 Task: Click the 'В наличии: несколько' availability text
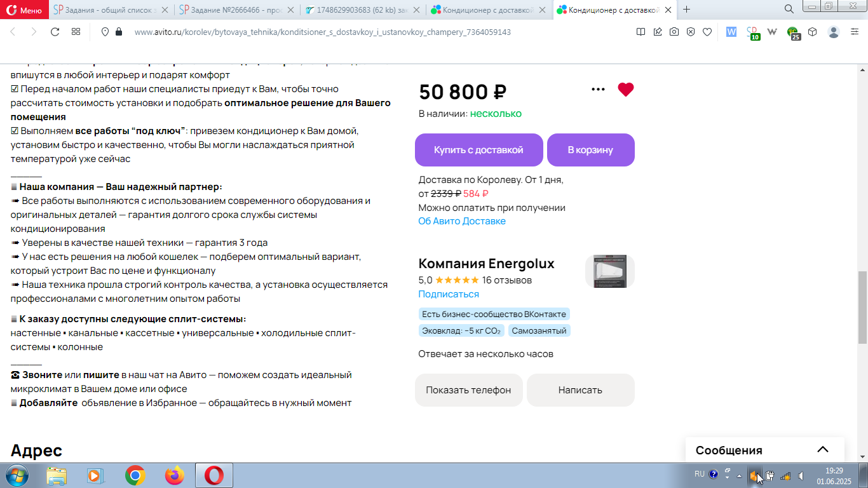coord(470,114)
